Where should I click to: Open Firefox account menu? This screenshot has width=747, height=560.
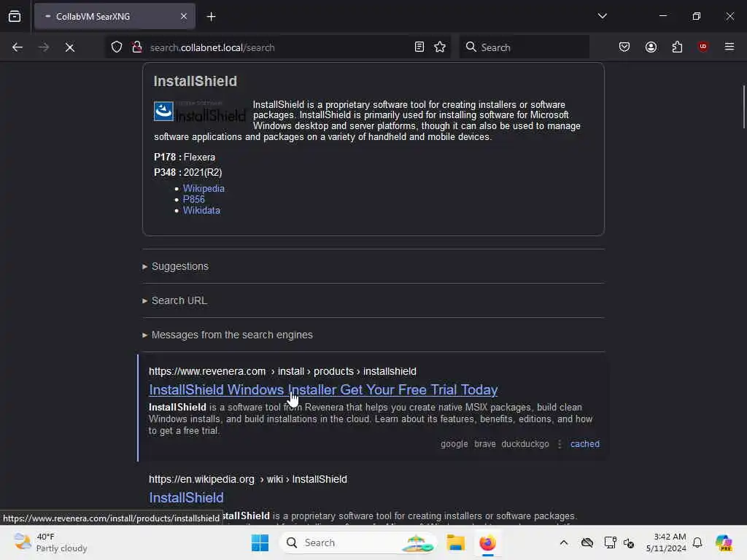tap(651, 47)
